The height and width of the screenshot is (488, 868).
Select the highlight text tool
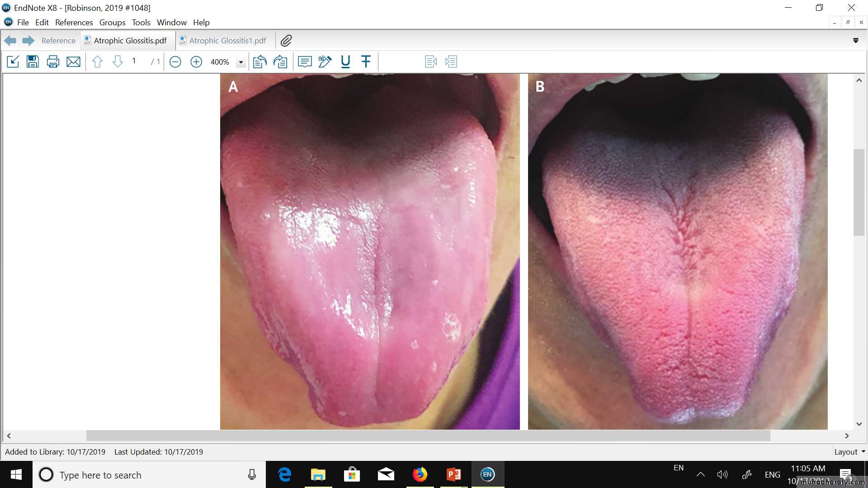(x=325, y=62)
